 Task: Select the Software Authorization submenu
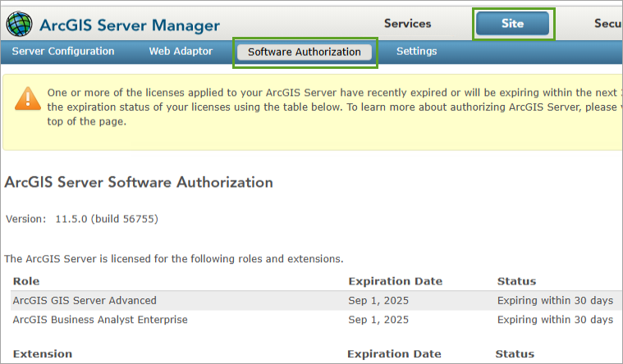(305, 52)
